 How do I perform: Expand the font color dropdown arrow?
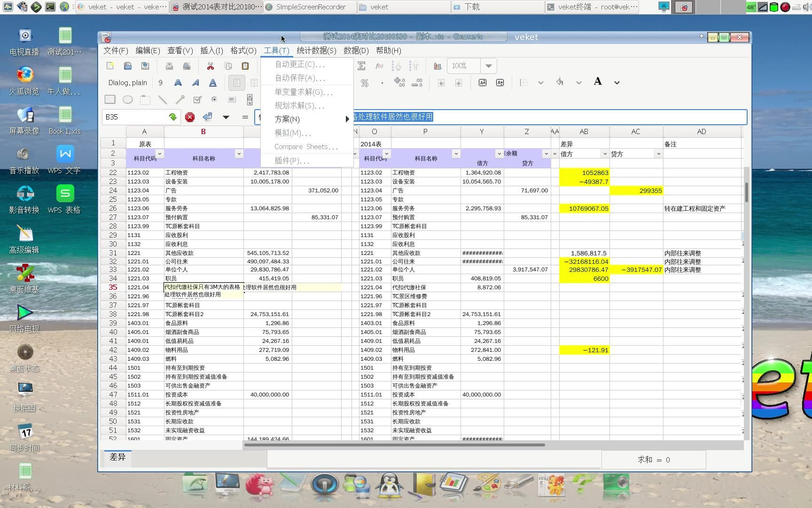pos(617,83)
